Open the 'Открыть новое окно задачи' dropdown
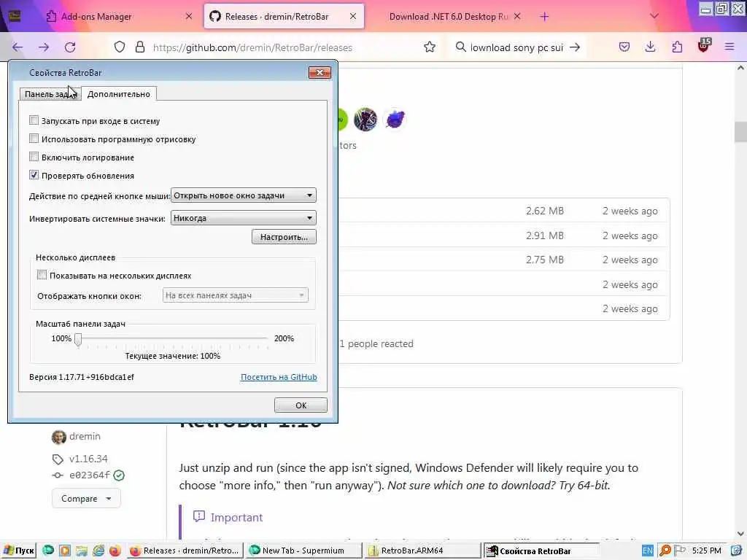Image resolution: width=747 pixels, height=560 pixels. click(244, 195)
